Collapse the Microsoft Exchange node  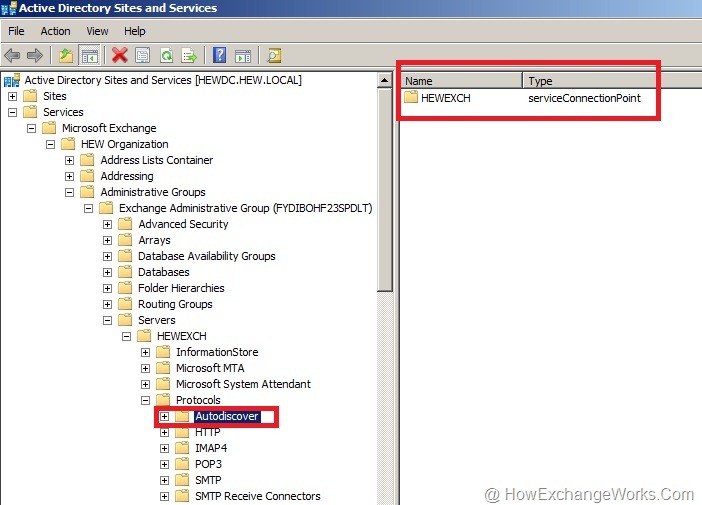click(31, 128)
